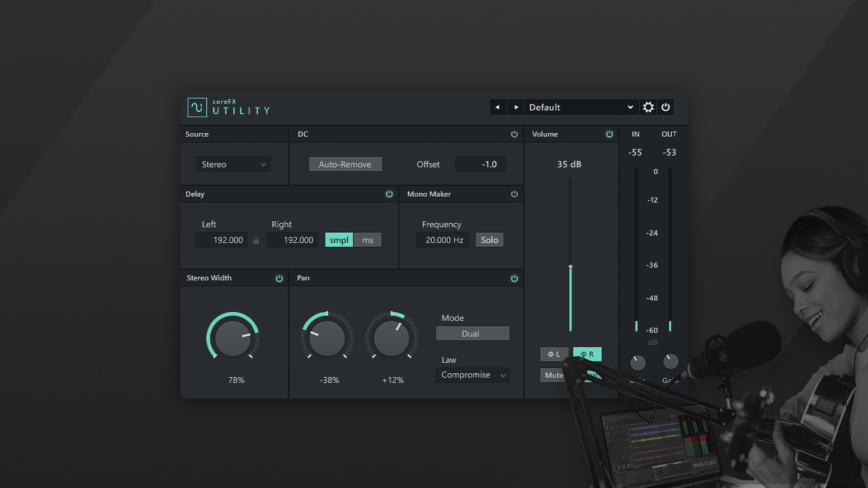Select smpl as the delay unit
This screenshot has height=488, width=868.
click(x=338, y=239)
